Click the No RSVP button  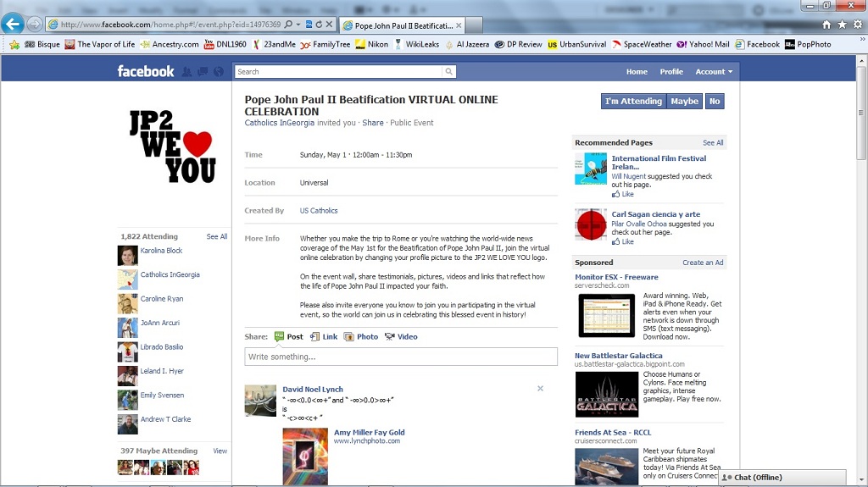click(715, 102)
